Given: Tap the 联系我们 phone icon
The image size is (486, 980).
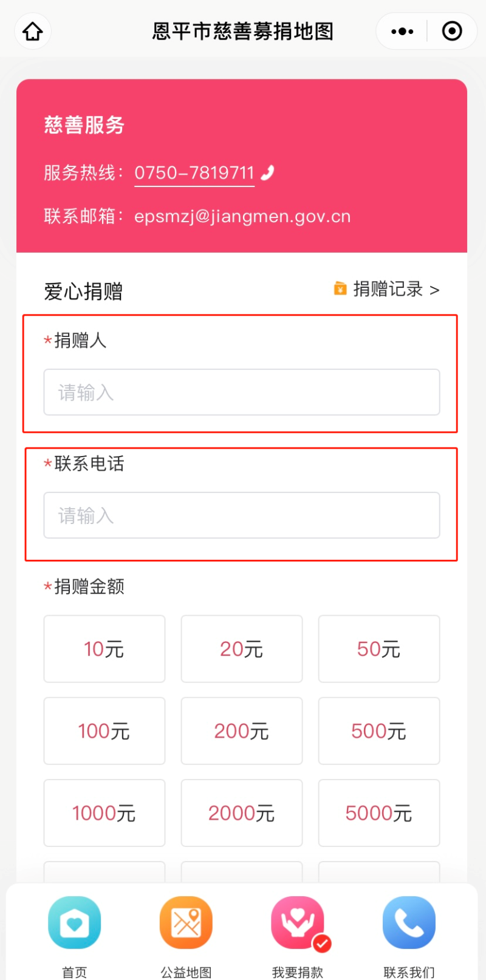Looking at the screenshot, I should tap(409, 922).
